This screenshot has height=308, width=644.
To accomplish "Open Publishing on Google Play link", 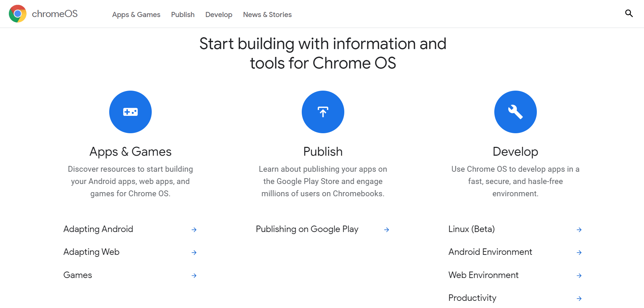I will [307, 229].
